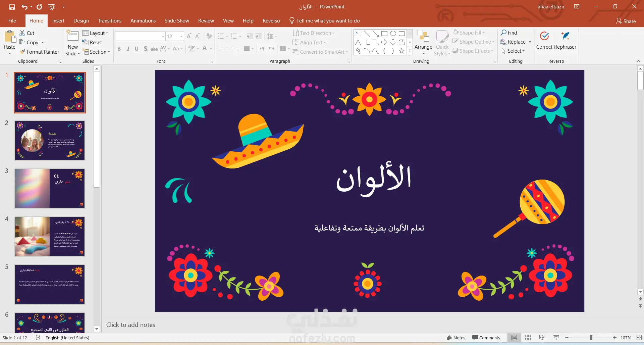The height and width of the screenshot is (345, 644).
Task: Open Comments pane from status bar
Action: [x=486, y=338]
